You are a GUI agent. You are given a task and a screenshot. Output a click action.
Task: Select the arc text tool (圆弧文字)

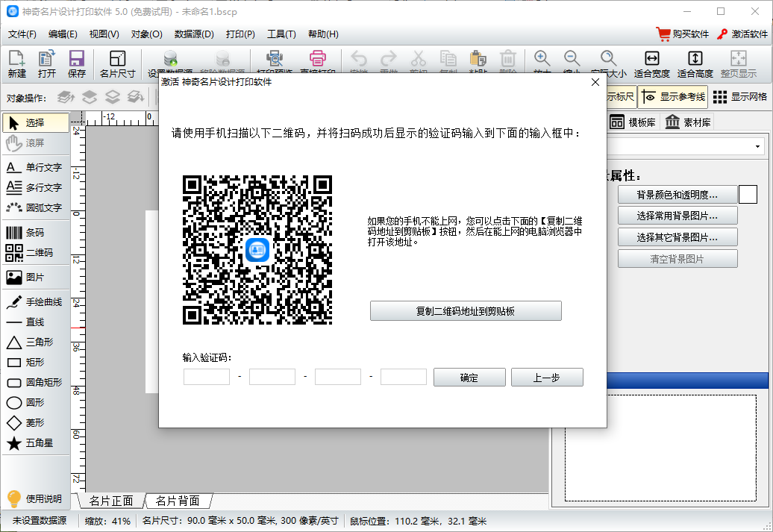pyautogui.click(x=36, y=208)
